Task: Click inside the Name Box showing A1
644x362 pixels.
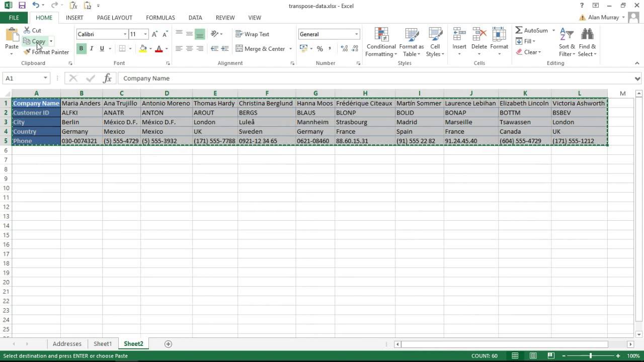Action: click(x=23, y=78)
